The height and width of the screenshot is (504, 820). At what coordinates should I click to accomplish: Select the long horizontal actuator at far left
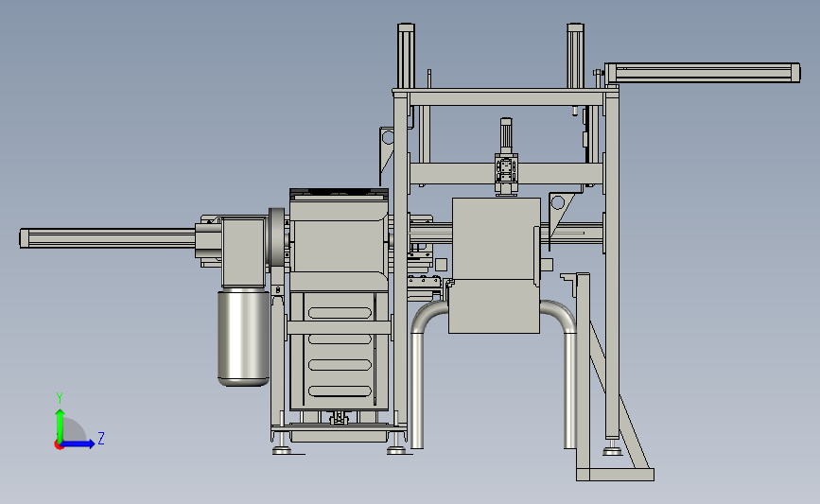(x=108, y=238)
